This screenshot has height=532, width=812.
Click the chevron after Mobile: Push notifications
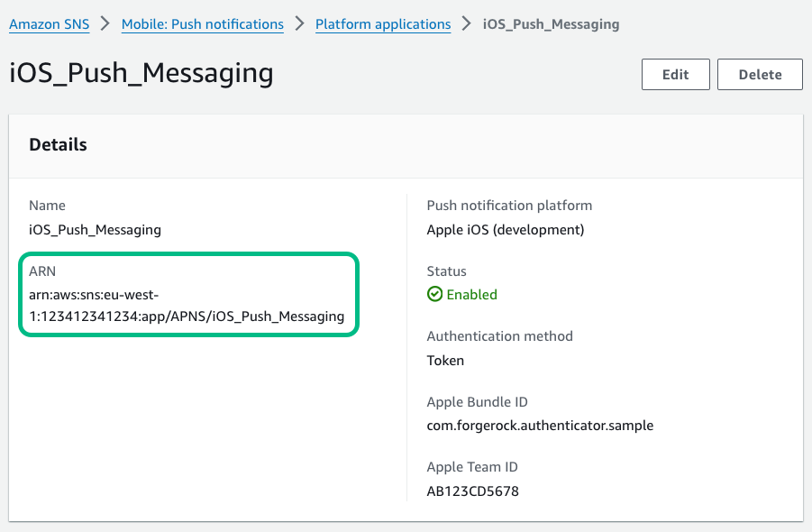(x=300, y=24)
